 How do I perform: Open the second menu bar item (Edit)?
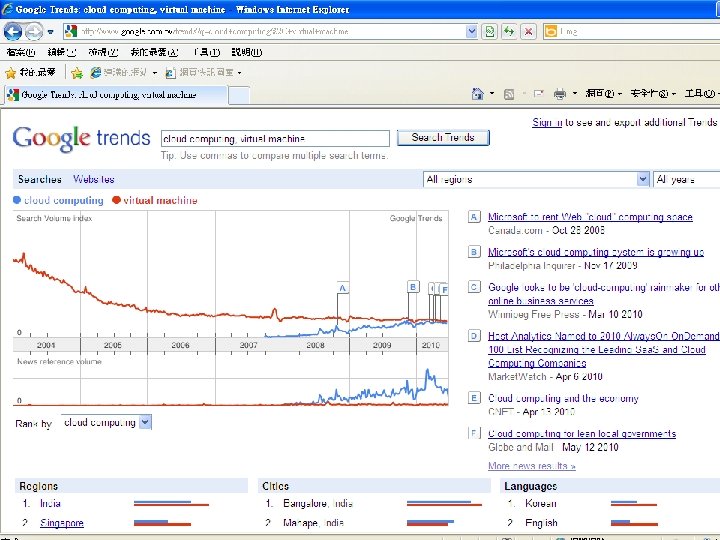coord(62,52)
